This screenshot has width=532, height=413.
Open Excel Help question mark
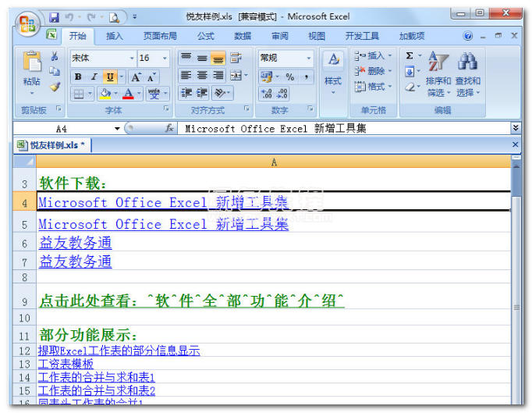468,36
